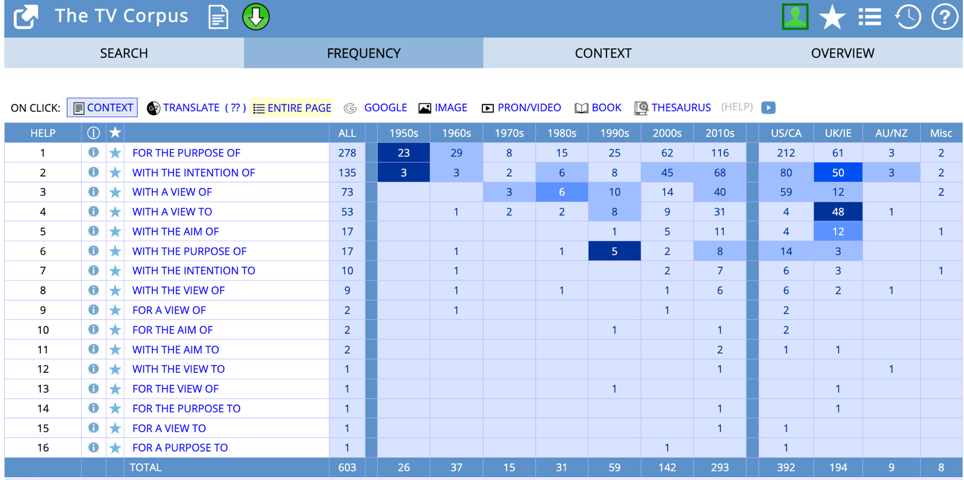Screen dimensions: 964x480
Task: Click the question mark help icon
Action: click(x=945, y=17)
